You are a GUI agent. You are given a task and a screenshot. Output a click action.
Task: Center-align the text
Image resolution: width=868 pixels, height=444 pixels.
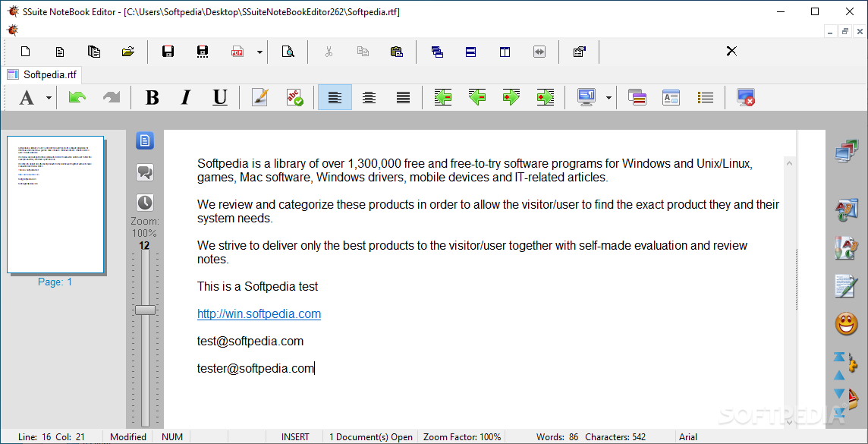[370, 97]
